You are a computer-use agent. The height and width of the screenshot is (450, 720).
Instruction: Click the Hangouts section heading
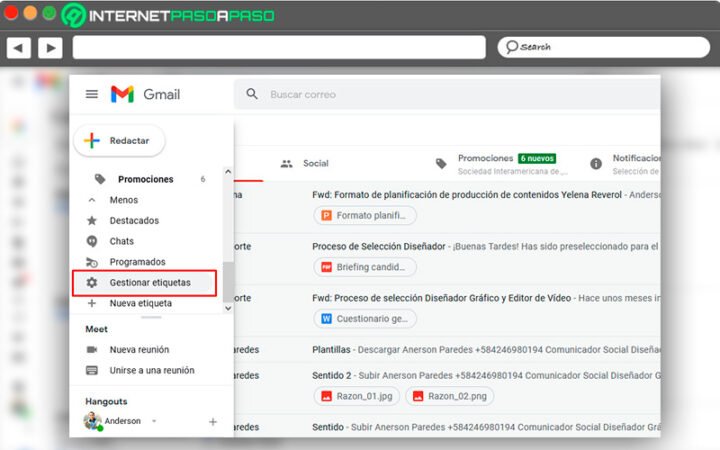click(x=106, y=401)
